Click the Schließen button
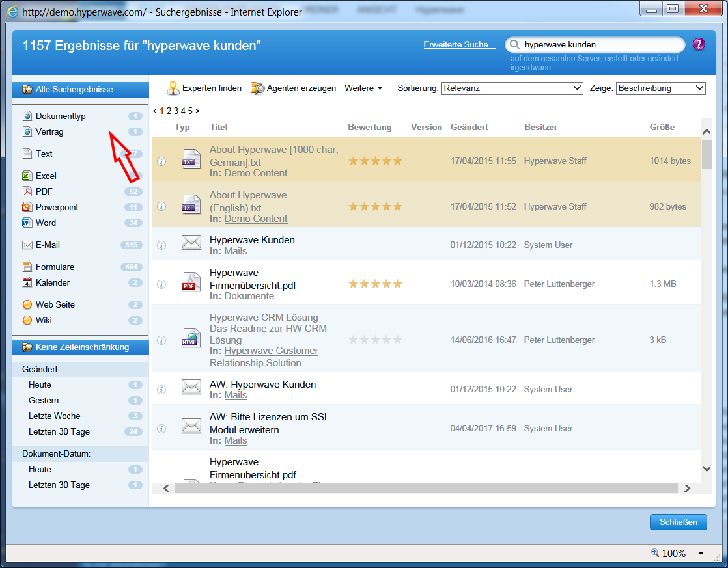Image resolution: width=728 pixels, height=568 pixels. point(679,522)
